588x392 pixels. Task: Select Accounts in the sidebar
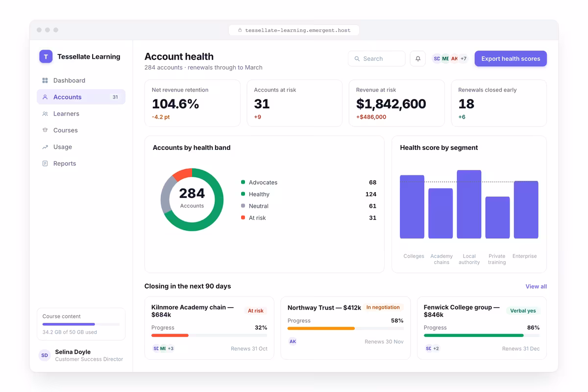[x=81, y=97]
